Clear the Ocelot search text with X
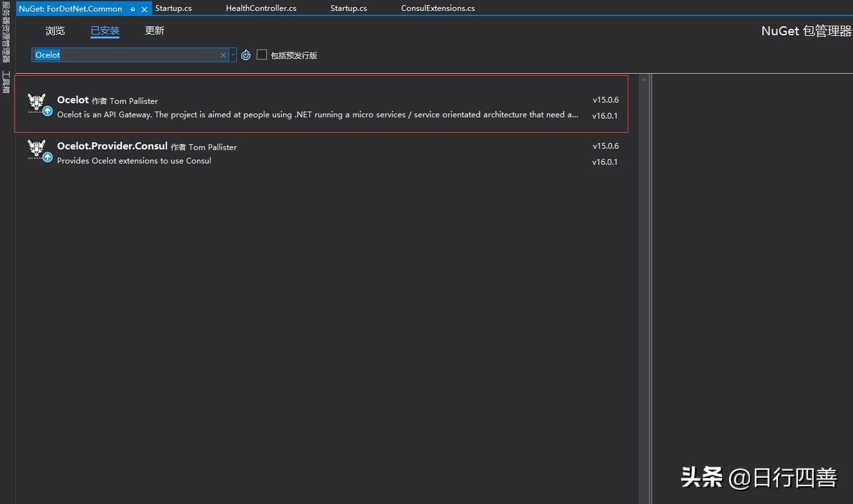Viewport: 853px width, 504px height. (223, 55)
